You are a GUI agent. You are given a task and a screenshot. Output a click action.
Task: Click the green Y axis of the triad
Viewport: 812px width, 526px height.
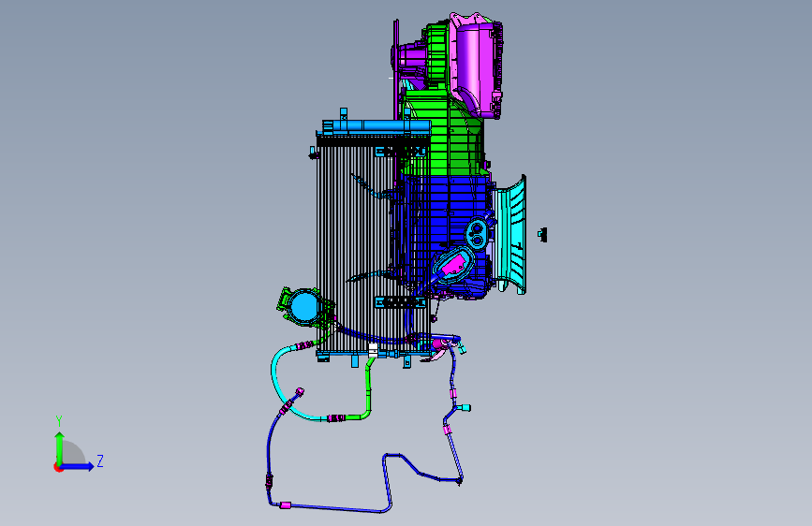click(60, 447)
